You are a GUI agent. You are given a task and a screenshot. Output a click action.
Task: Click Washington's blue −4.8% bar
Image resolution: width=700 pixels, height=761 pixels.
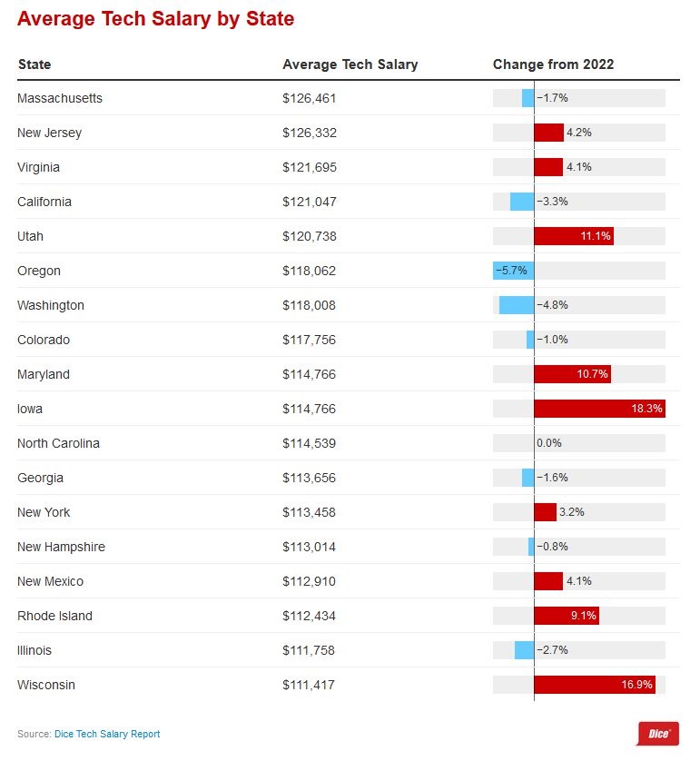[517, 305]
